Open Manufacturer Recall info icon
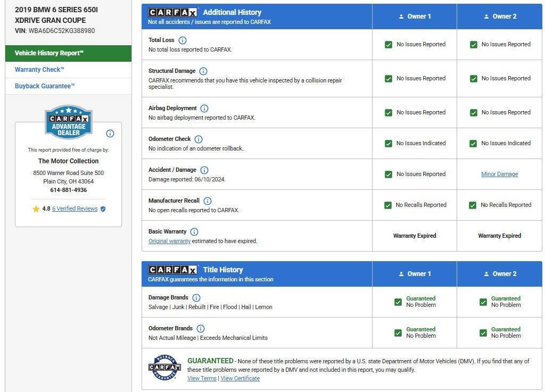 click(x=208, y=201)
